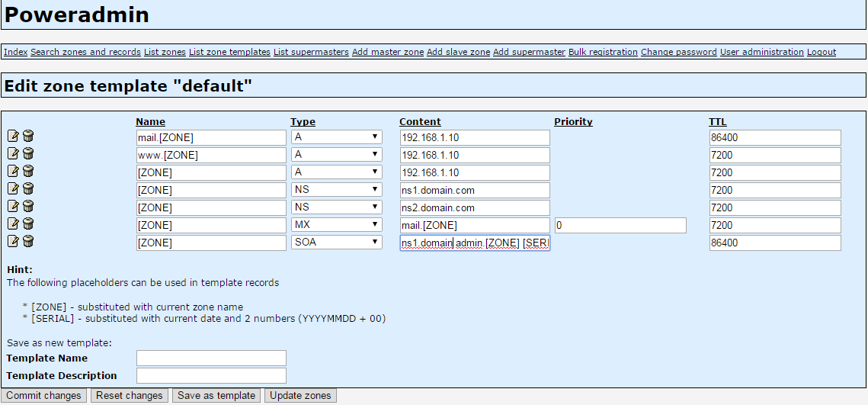Screen dimensions: 868x405
Task: Sort by Name column header
Action: click(x=151, y=122)
